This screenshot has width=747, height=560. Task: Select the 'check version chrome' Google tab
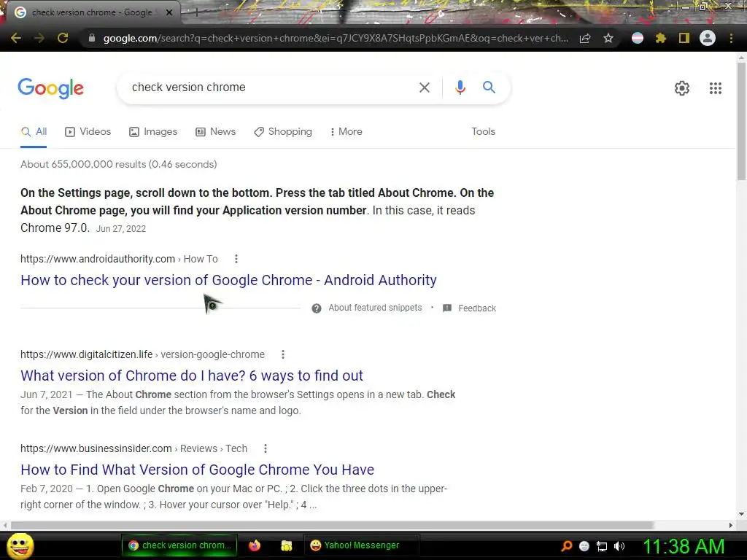point(90,12)
